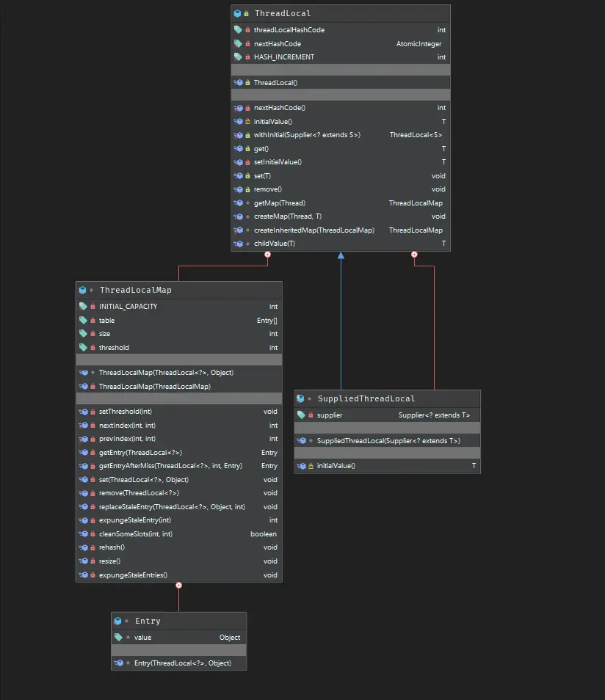
Task: Select the SuppliedThreadLocal node title
Action: click(x=366, y=398)
